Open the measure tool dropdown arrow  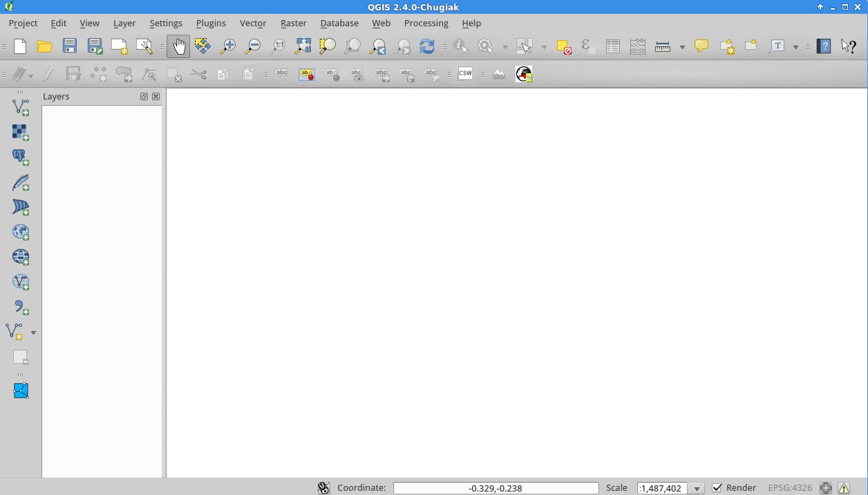(x=682, y=47)
